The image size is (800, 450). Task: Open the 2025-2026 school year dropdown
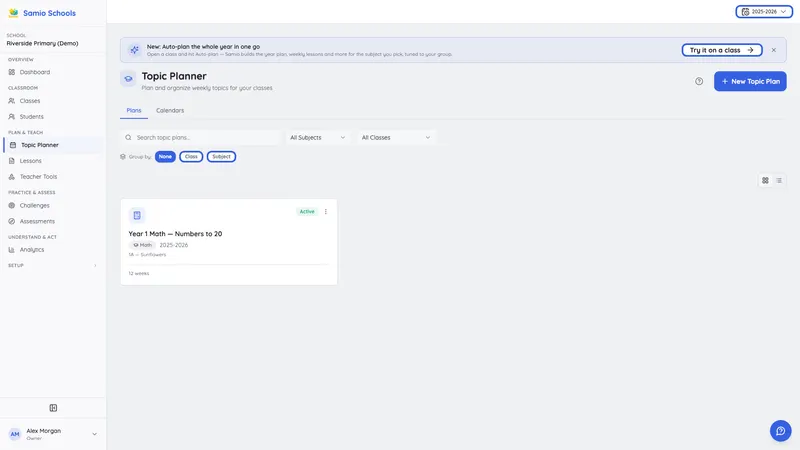click(x=764, y=12)
